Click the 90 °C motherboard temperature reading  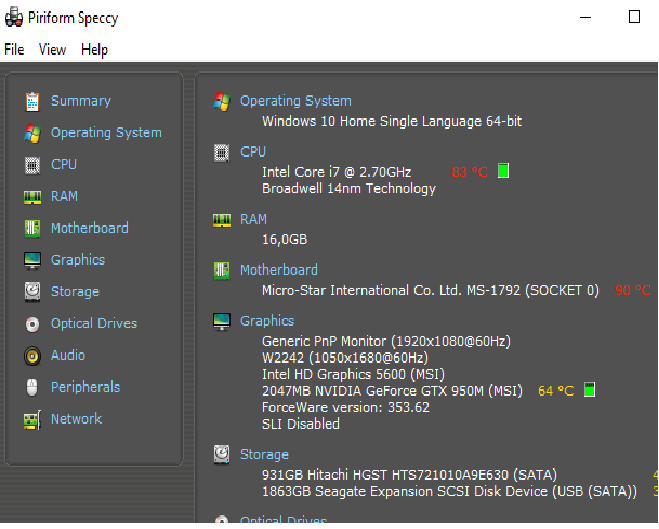coord(633,290)
